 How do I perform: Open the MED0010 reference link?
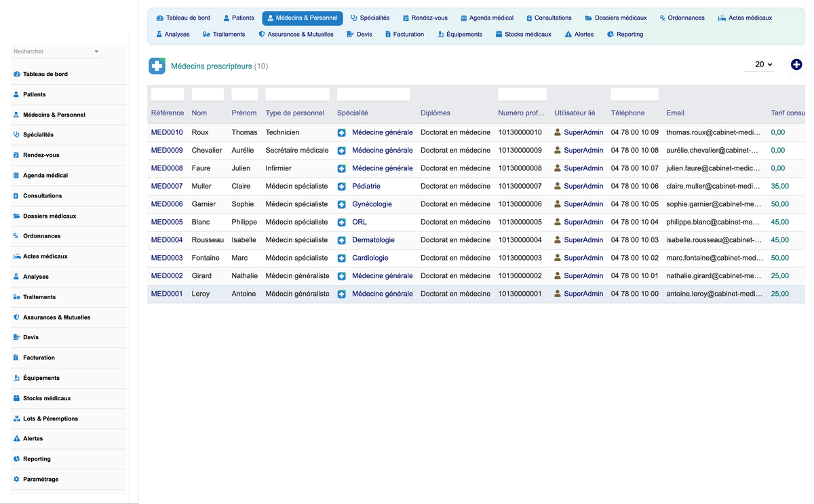(167, 132)
